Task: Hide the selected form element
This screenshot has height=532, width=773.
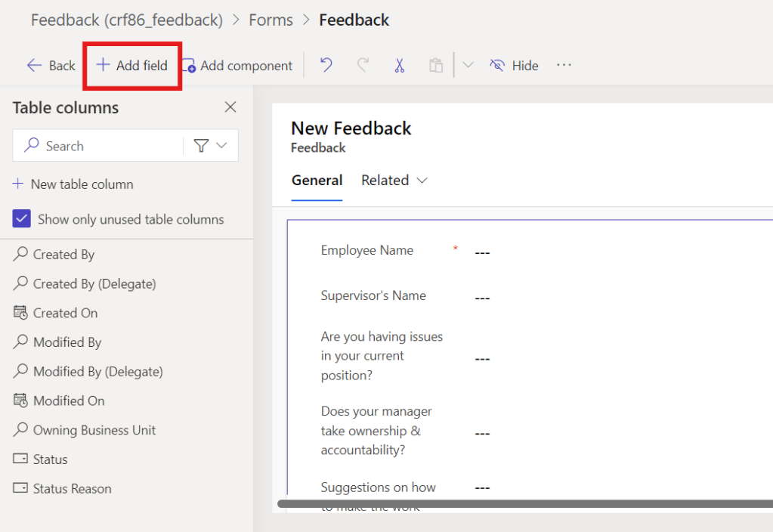Action: click(514, 66)
